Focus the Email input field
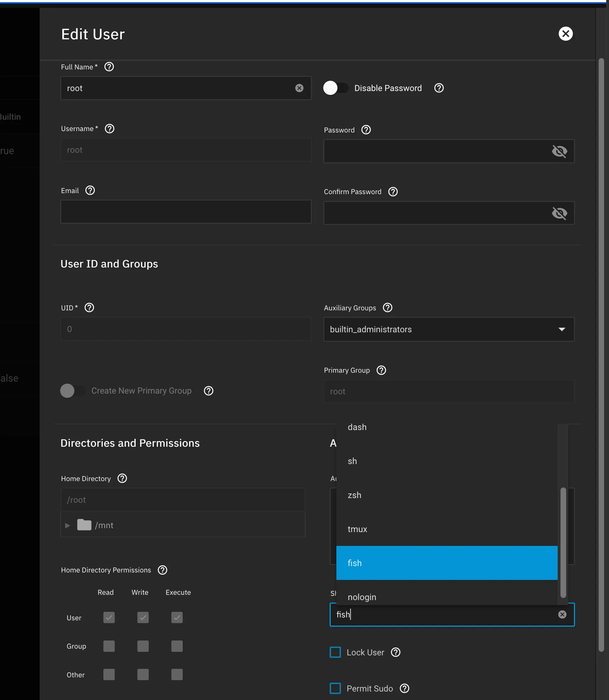Screen dimensions: 609x700 [x=186, y=212]
